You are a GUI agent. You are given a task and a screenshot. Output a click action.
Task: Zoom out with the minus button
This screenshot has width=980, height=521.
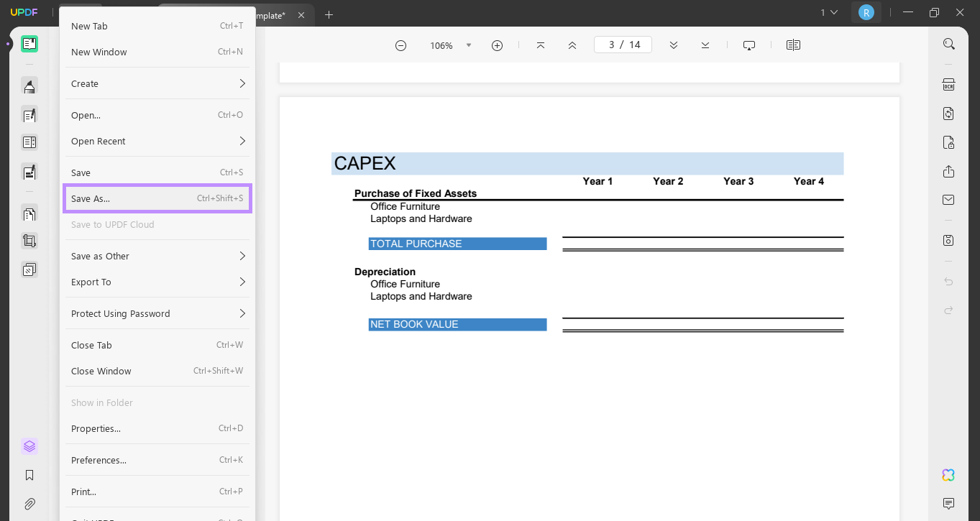tap(400, 45)
